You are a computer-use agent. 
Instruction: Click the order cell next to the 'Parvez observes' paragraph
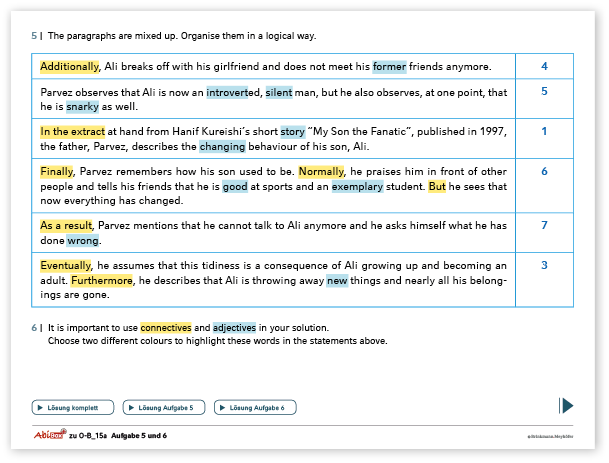coord(544,91)
